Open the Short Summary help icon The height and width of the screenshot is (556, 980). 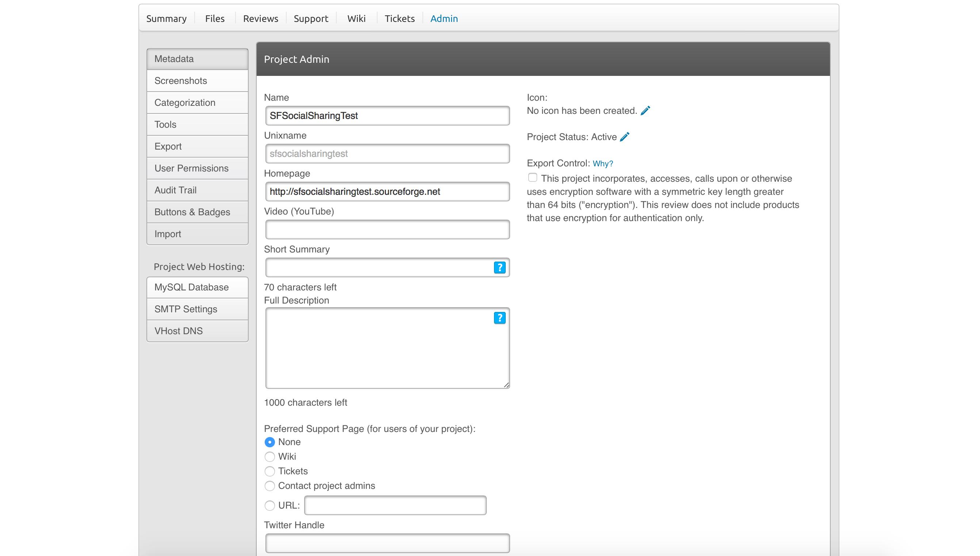(499, 267)
